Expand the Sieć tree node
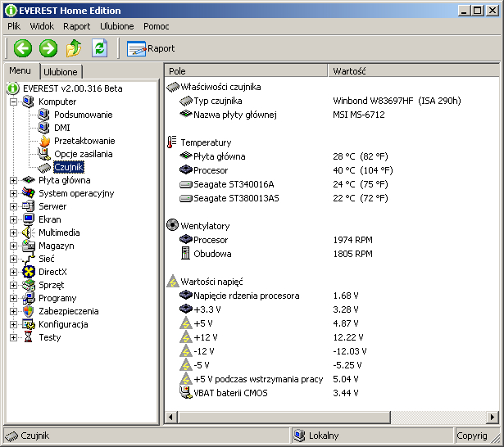The width and height of the screenshot is (504, 447). tap(13, 260)
